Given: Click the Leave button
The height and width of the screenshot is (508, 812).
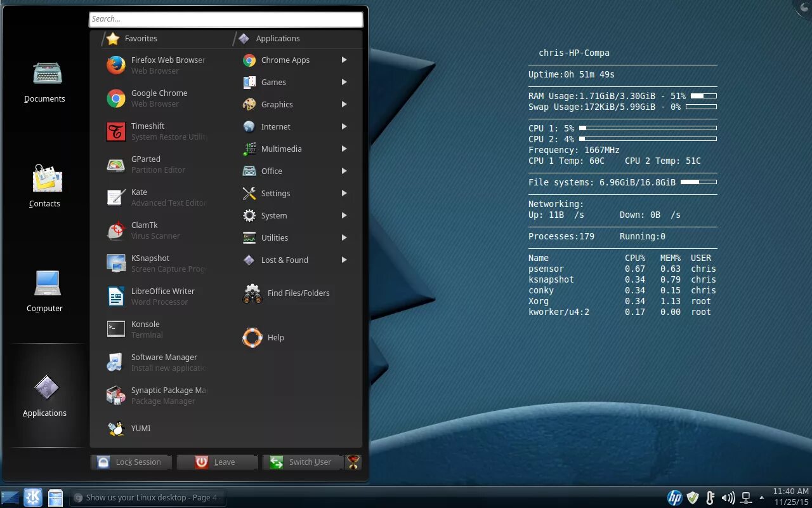Looking at the screenshot, I should coord(217,462).
